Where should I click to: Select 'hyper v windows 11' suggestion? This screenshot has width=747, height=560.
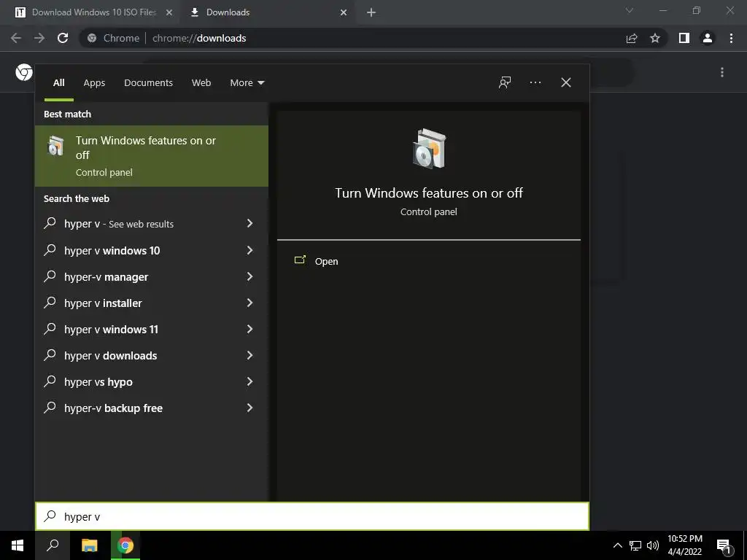coord(152,329)
